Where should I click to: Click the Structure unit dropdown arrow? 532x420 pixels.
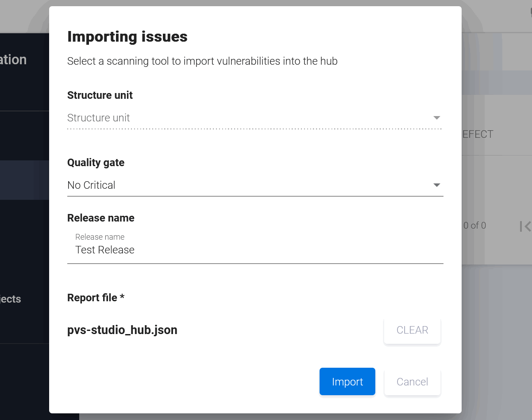click(436, 118)
